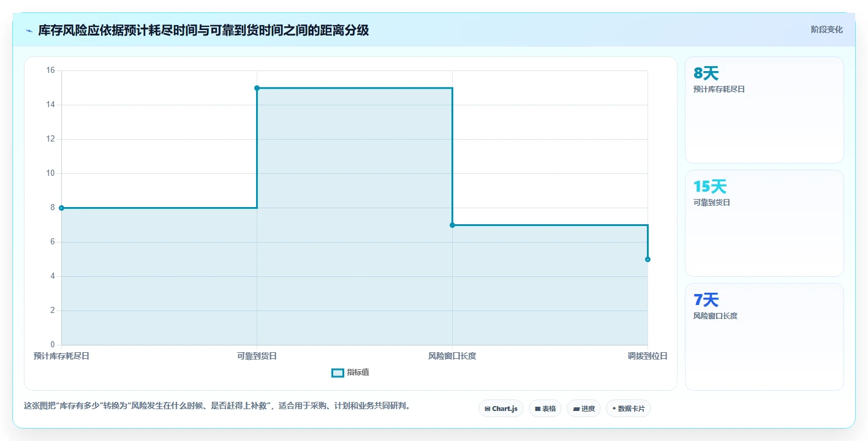Image resolution: width=868 pixels, height=441 pixels.
Task: Click the y-axis value 10
Action: click(x=50, y=173)
